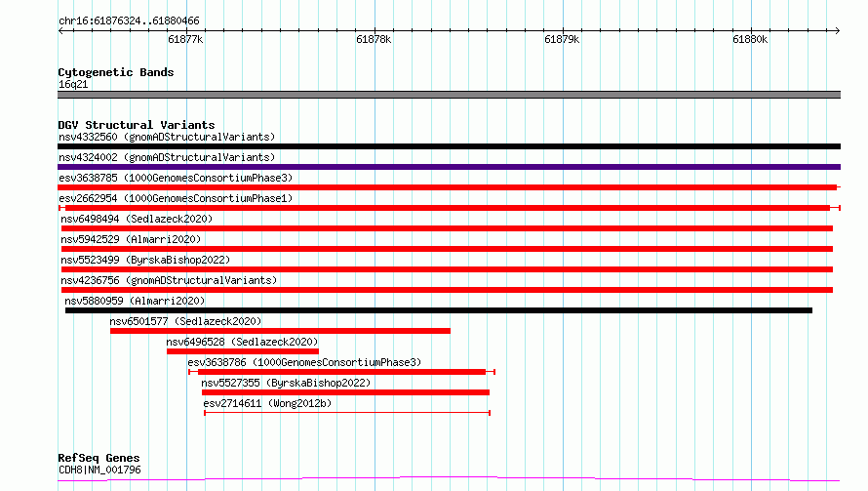The height and width of the screenshot is (491, 868).
Task: Select the black nsv5880959 variant bar
Action: click(x=439, y=310)
